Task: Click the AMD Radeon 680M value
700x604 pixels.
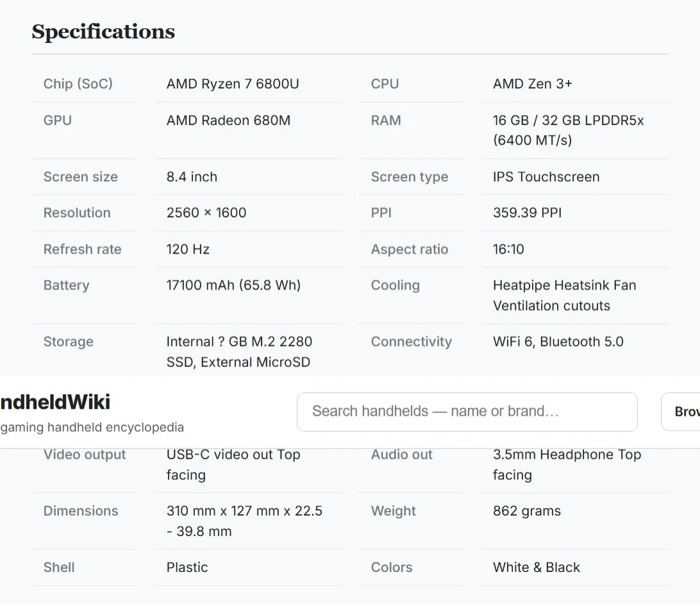Action: (228, 120)
